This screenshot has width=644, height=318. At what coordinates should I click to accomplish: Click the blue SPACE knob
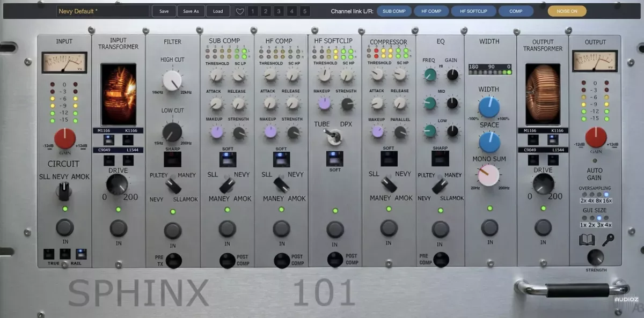click(x=489, y=142)
